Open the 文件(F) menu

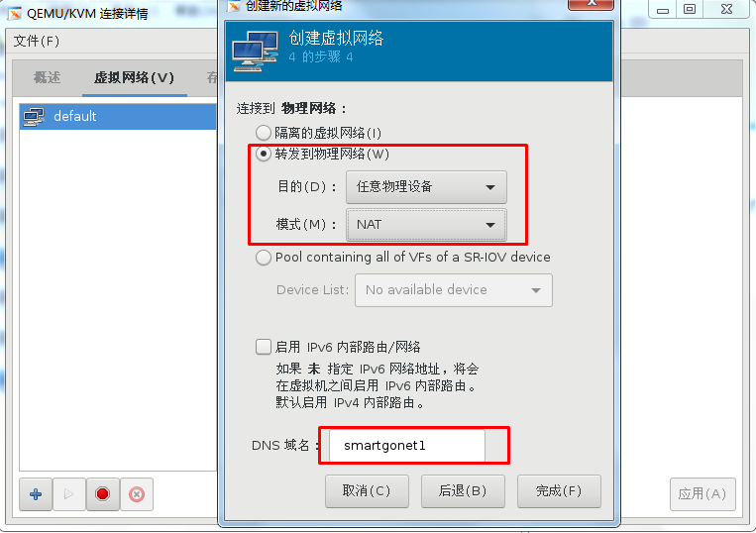click(37, 41)
